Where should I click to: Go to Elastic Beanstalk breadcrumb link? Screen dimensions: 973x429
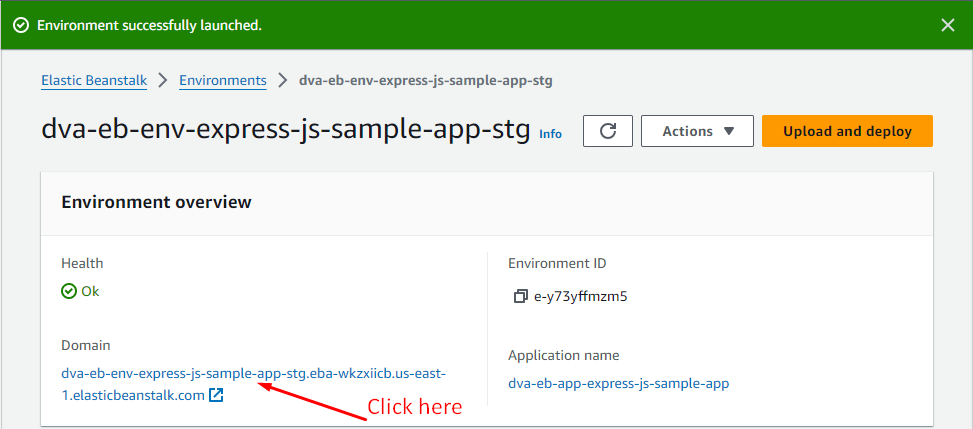pos(94,80)
